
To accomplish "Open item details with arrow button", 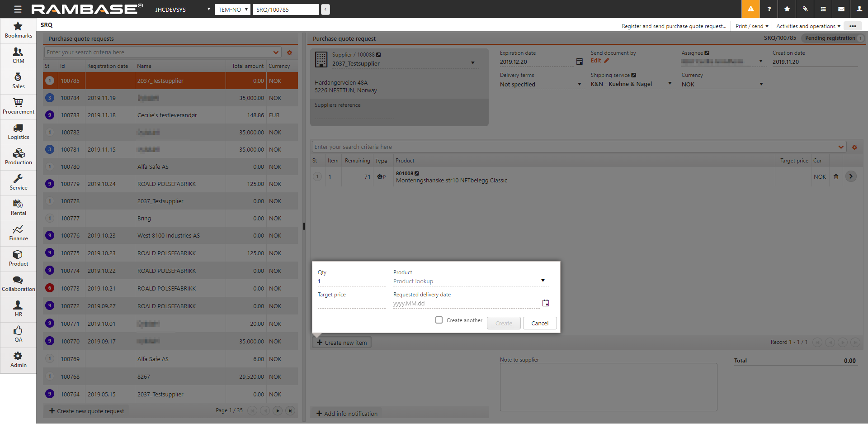I will tap(851, 176).
